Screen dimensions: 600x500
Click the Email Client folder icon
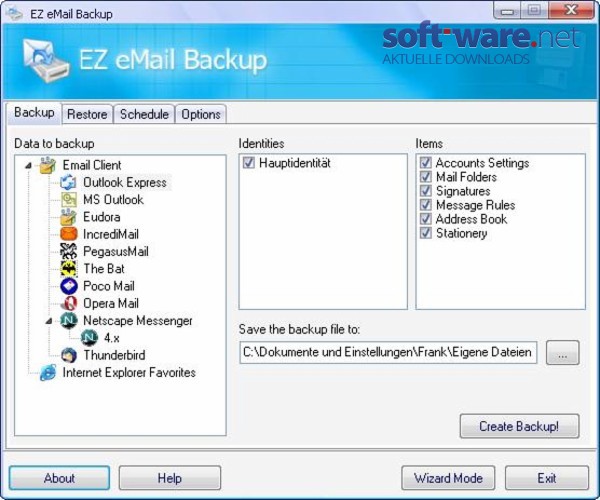click(48, 165)
